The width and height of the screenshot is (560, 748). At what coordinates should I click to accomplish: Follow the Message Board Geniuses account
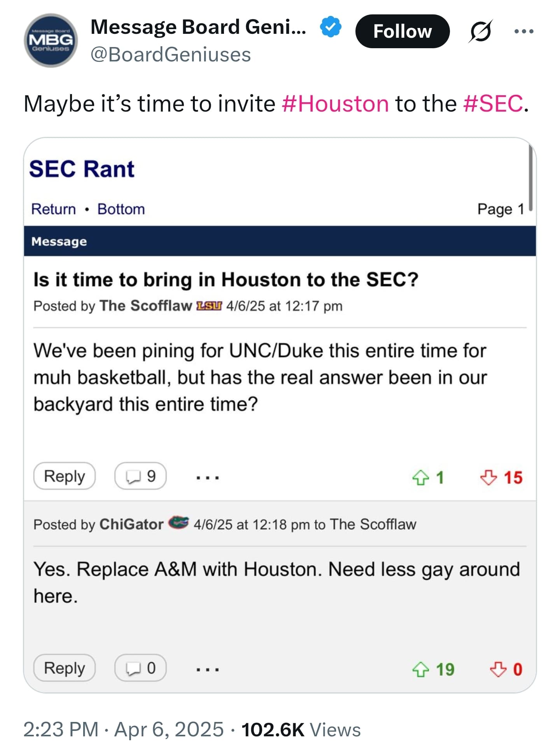[402, 31]
